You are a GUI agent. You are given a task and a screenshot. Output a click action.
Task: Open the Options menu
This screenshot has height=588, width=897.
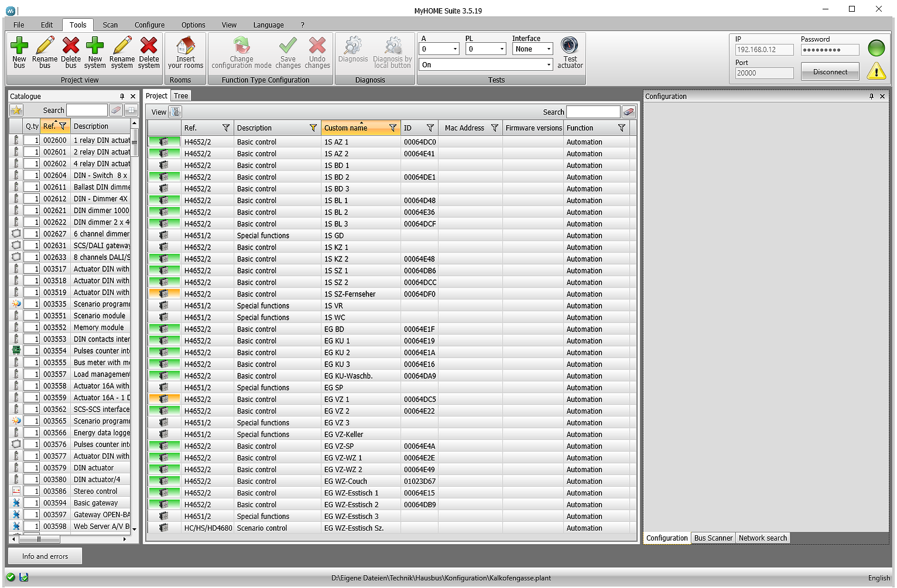coord(193,25)
